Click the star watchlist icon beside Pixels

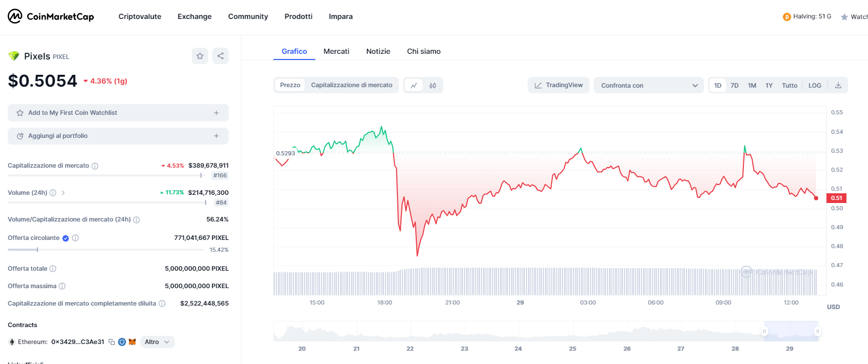(x=200, y=56)
